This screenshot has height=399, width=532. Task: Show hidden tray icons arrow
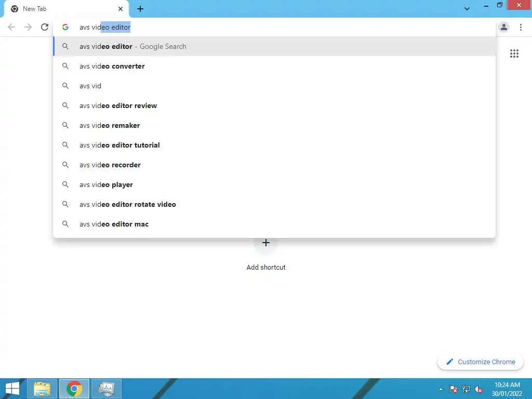pos(441,389)
